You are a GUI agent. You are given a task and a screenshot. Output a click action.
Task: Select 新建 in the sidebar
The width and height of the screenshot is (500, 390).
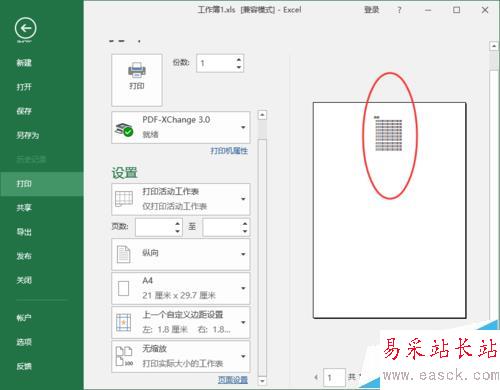24,63
